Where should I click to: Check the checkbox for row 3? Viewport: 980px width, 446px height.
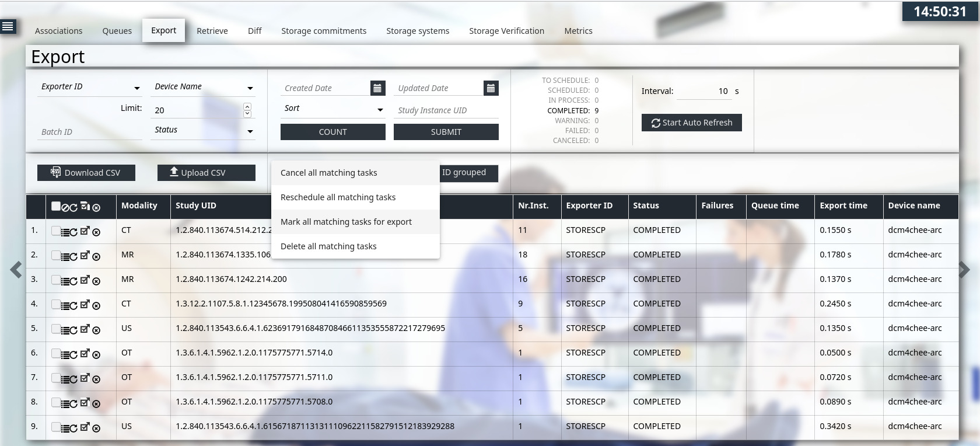56,280
